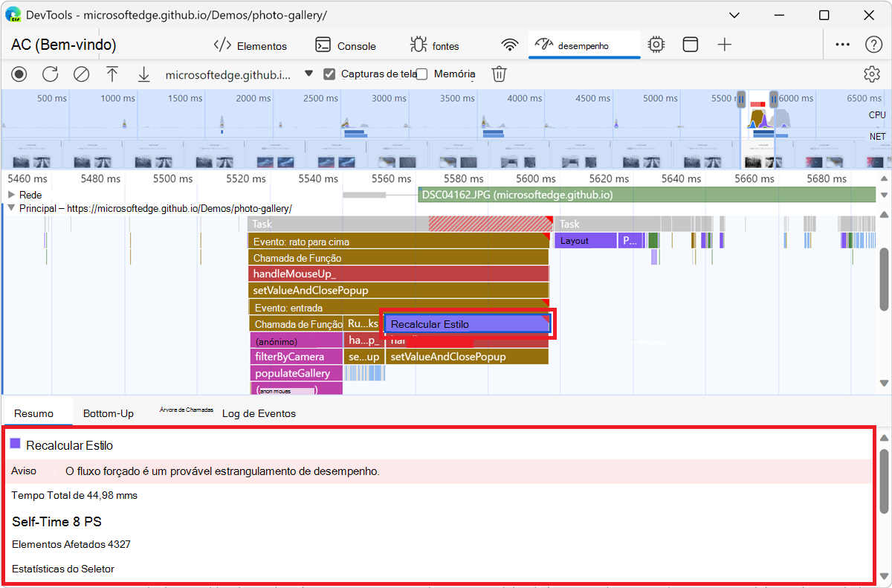Screen dimensions: 892x588
Task: Open capture settings gear icon
Action: (x=871, y=74)
